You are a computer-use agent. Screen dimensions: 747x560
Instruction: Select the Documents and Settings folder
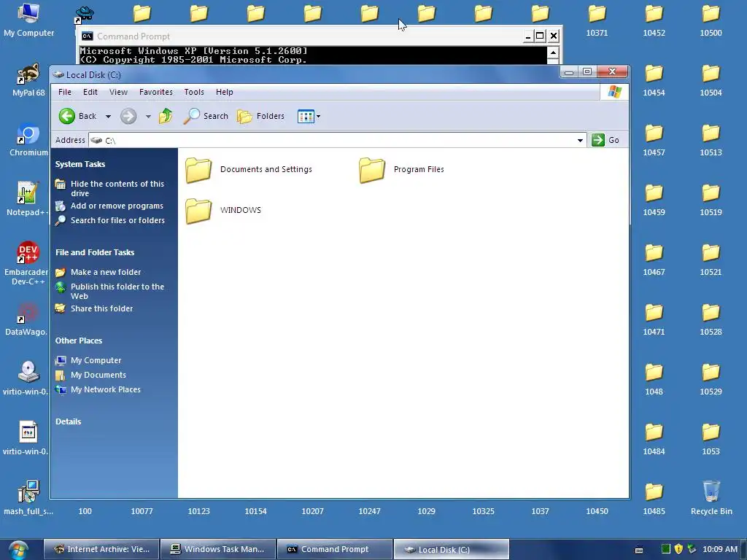(x=249, y=169)
